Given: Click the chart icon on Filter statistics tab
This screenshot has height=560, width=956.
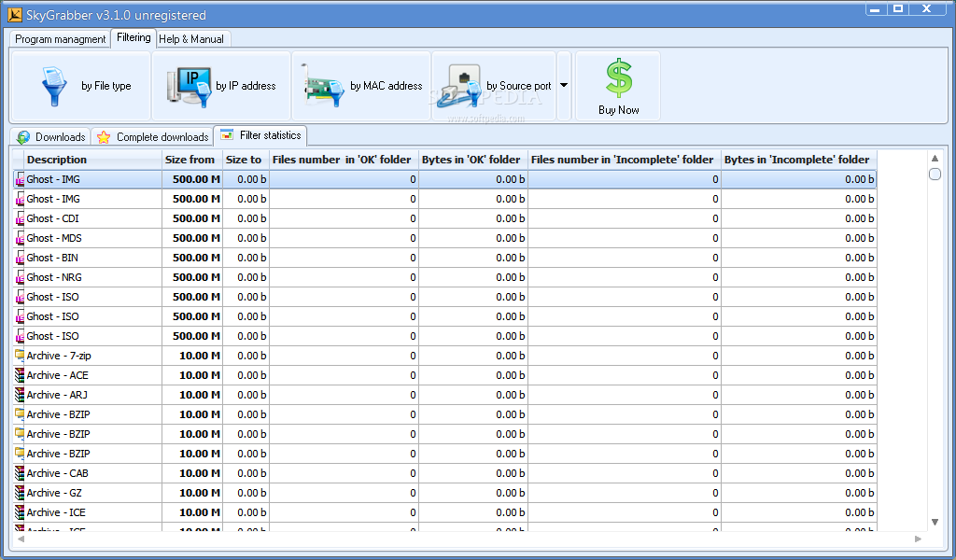Looking at the screenshot, I should click(227, 134).
